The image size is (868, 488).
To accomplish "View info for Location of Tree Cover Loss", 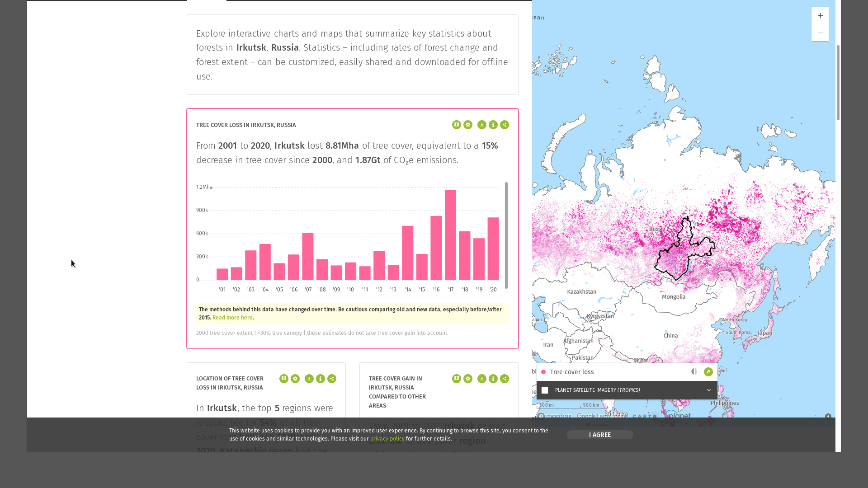I will (321, 379).
